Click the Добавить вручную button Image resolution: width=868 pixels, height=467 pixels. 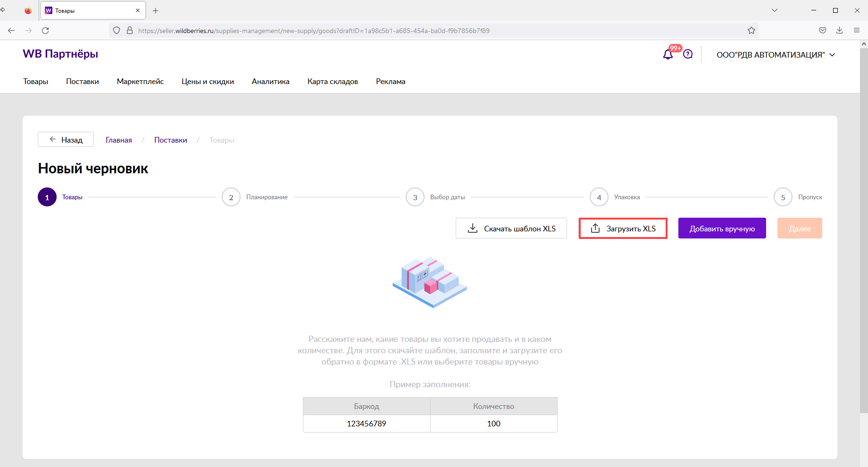(722, 229)
